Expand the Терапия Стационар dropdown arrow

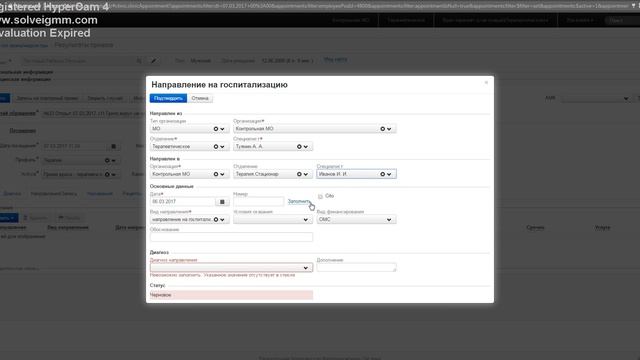click(306, 174)
